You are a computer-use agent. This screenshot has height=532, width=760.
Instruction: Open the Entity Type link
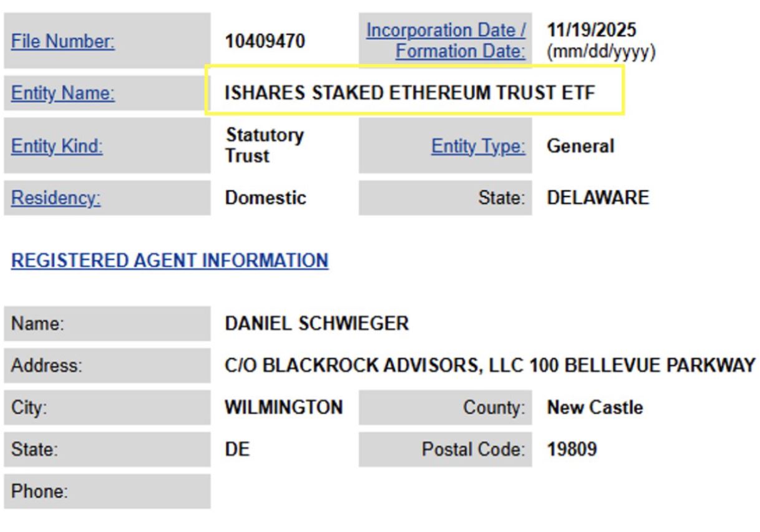tap(478, 146)
